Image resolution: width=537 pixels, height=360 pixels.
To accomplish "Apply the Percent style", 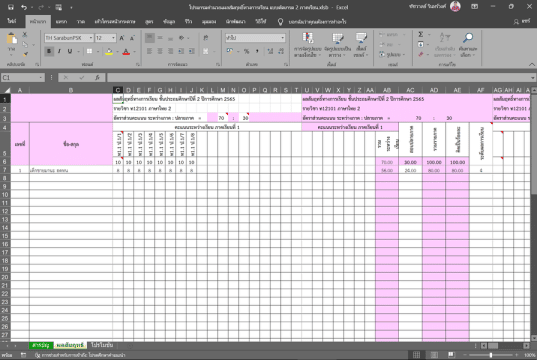I will coord(246,51).
